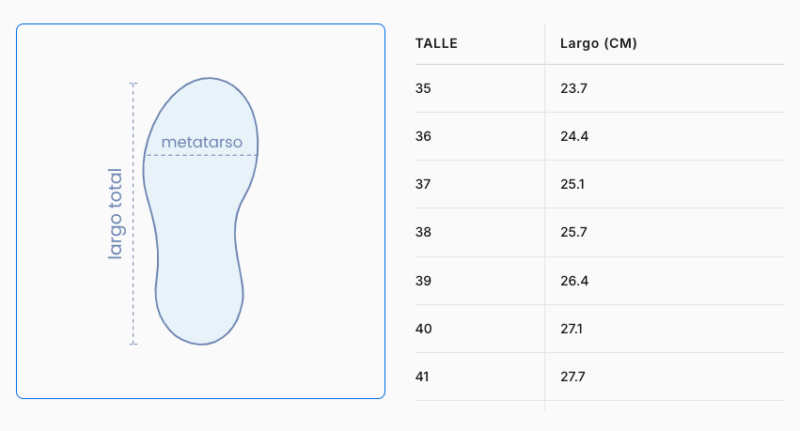Click the 'metatarso' label in the diagram
The height and width of the screenshot is (431, 800).
(x=202, y=142)
